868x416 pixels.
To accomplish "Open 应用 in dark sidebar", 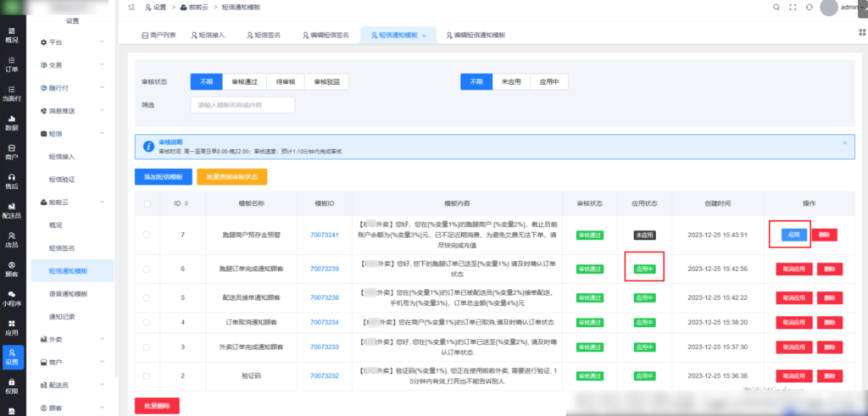I will pos(12,328).
